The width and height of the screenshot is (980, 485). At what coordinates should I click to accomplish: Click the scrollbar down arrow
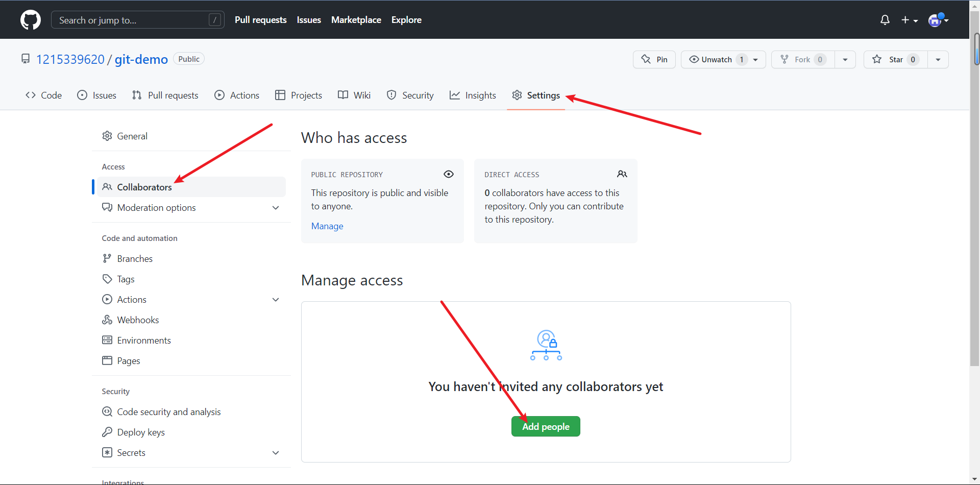(975, 479)
